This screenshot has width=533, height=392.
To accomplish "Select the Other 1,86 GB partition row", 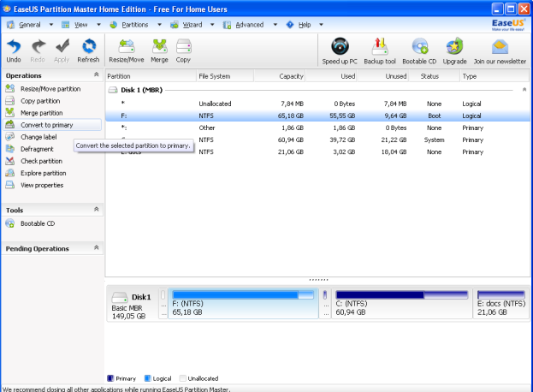I will tap(317, 128).
